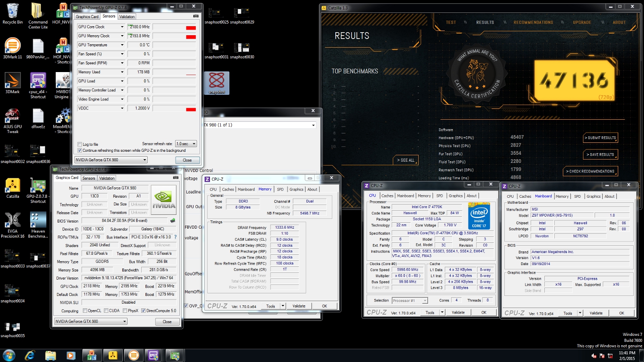
Task: Click DRAM Frequency value 1333.6 MHz
Action: click(285, 228)
